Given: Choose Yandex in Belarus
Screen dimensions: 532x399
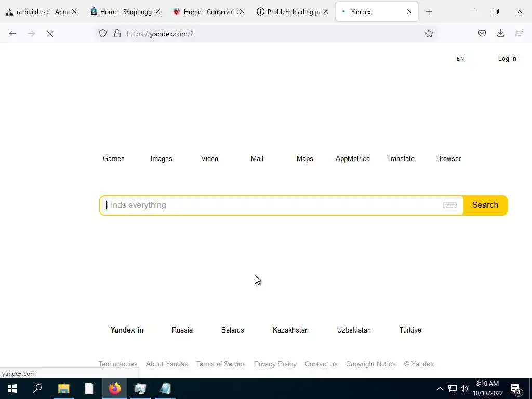Looking at the screenshot, I should point(232,330).
